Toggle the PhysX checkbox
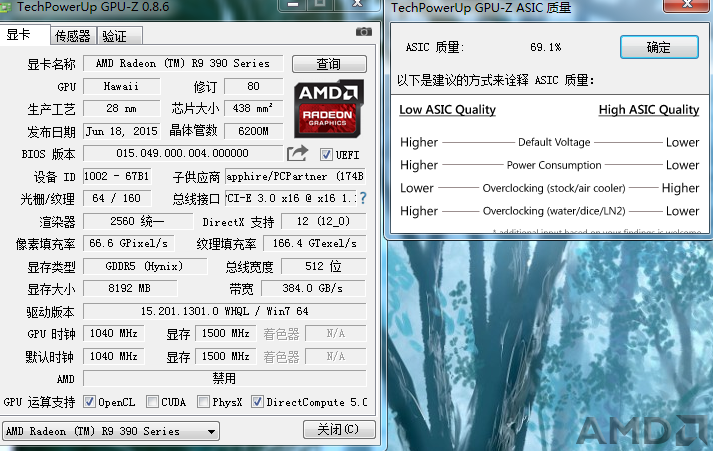Viewport: 713px width, 451px height. (x=203, y=402)
